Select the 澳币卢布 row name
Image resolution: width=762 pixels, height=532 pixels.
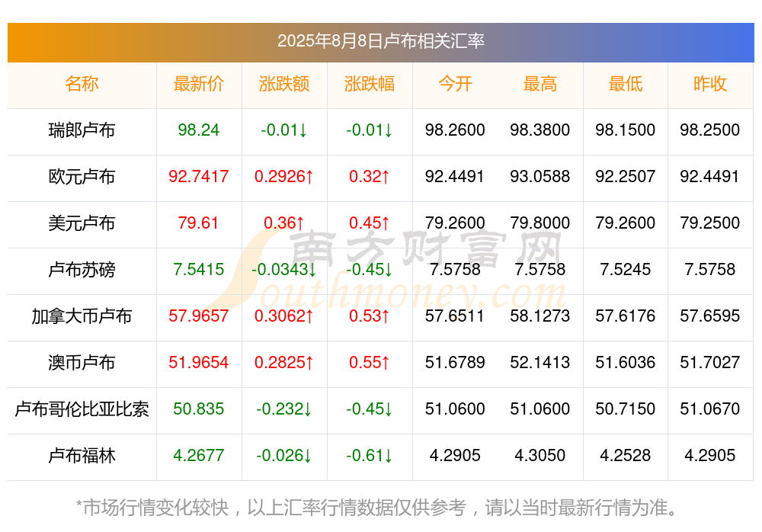[x=82, y=362]
